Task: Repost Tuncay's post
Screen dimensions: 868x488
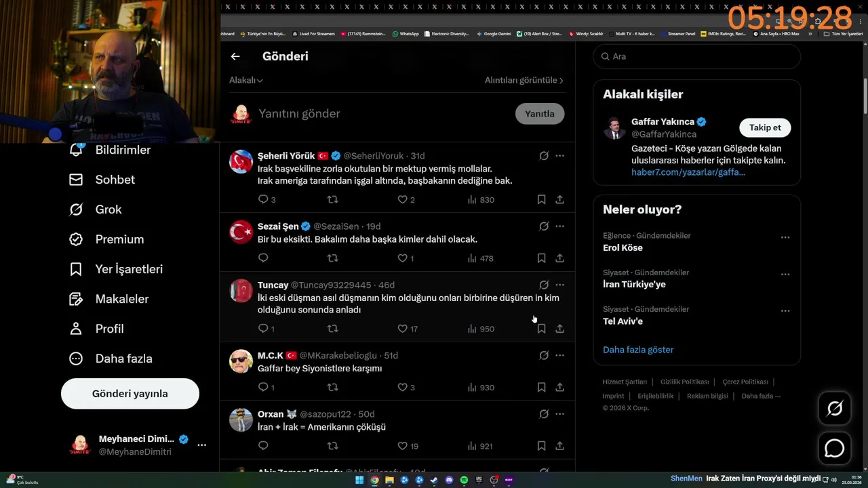Action: tap(332, 329)
